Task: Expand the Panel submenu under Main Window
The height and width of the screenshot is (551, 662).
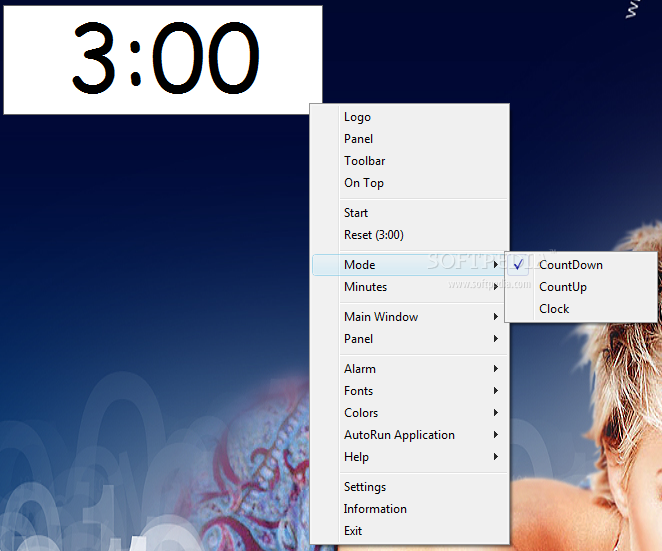Action: coord(410,339)
